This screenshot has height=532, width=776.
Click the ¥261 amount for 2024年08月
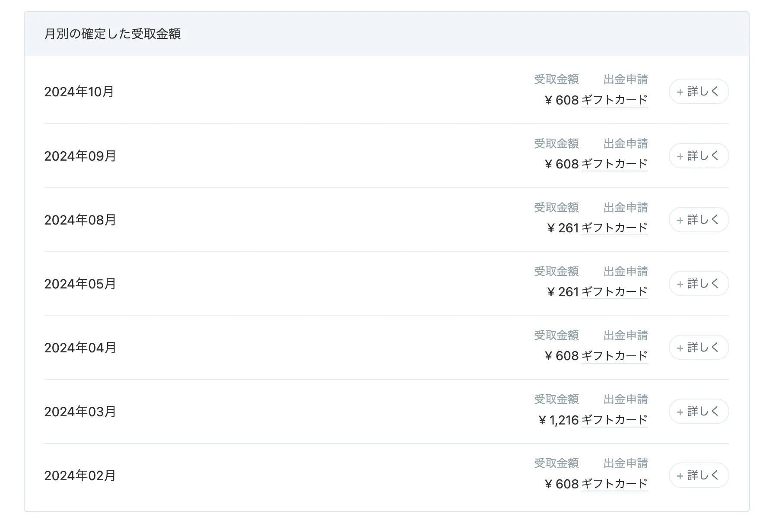(563, 228)
